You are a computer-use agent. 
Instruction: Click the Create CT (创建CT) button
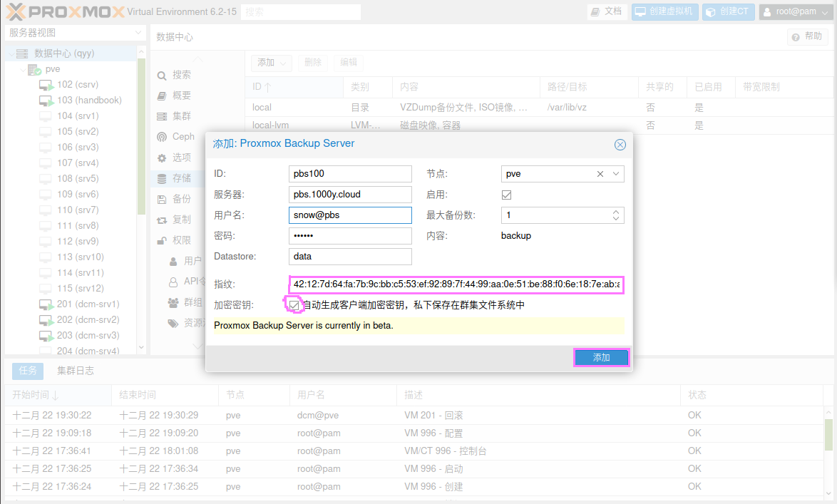click(728, 11)
